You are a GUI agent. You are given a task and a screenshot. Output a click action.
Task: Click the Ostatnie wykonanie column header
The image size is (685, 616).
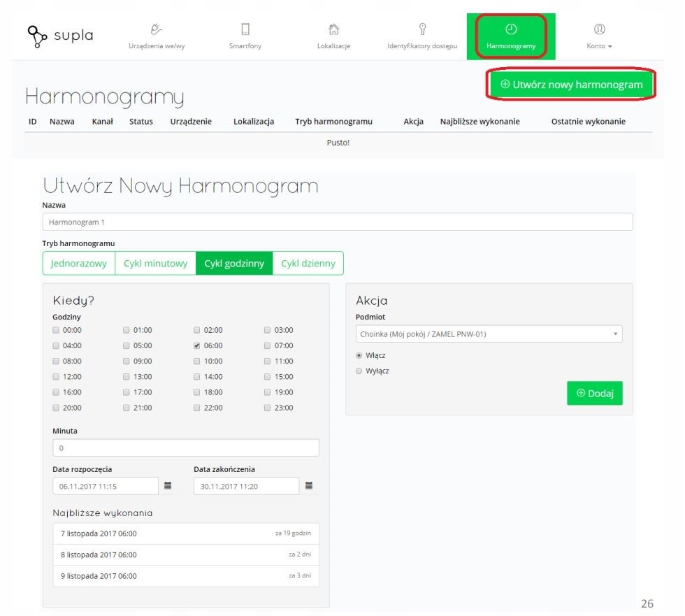point(588,122)
